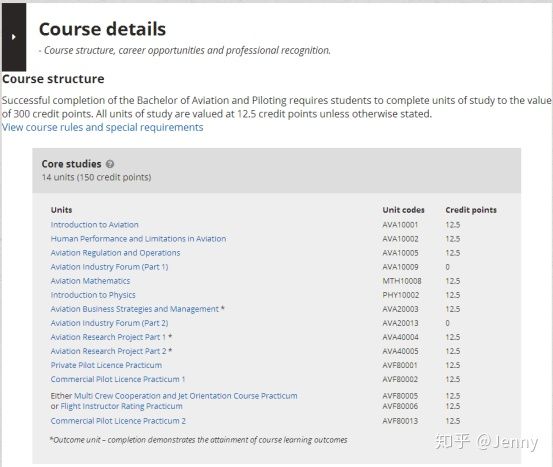Open Aviation Industry Forum (Part 1)
This screenshot has height=467, width=553.
pos(109,267)
